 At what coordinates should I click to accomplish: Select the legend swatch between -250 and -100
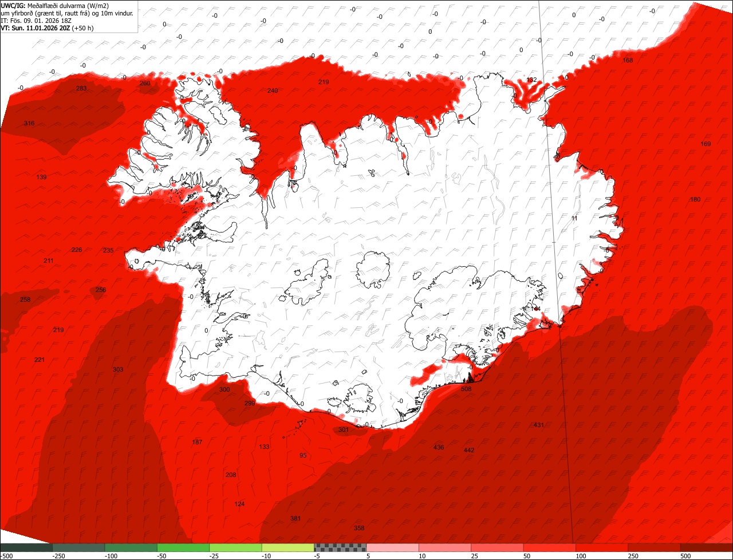coord(78,547)
